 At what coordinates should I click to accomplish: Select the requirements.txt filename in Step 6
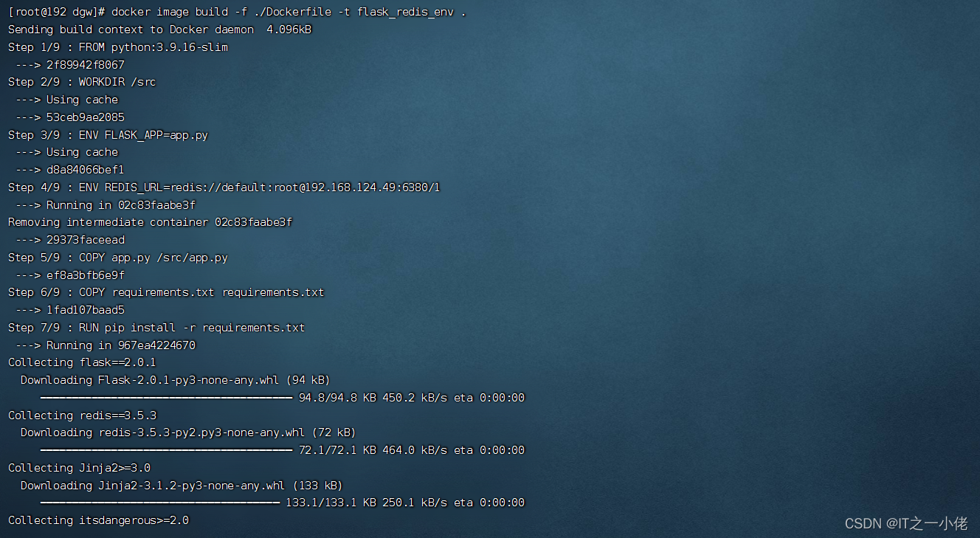[162, 292]
